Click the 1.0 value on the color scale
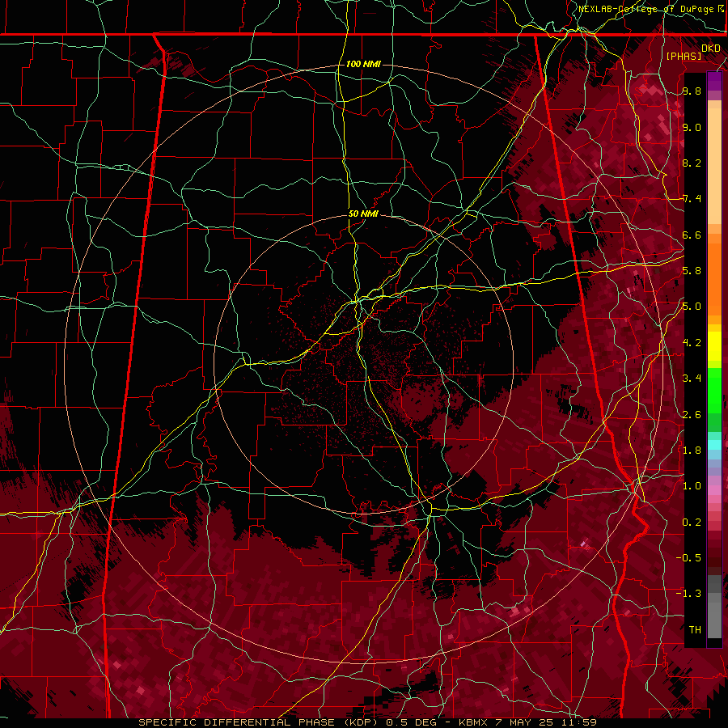This screenshot has height=728, width=728. pos(692,485)
